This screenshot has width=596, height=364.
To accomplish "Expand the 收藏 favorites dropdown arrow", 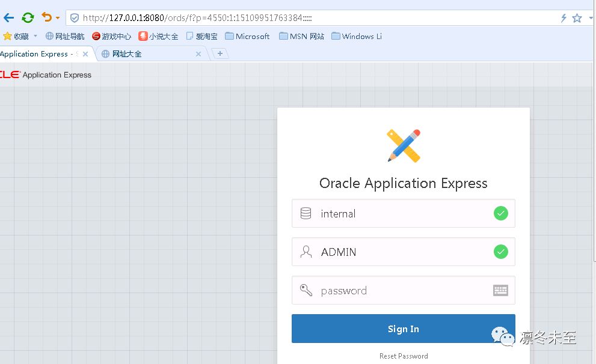I will (x=35, y=36).
